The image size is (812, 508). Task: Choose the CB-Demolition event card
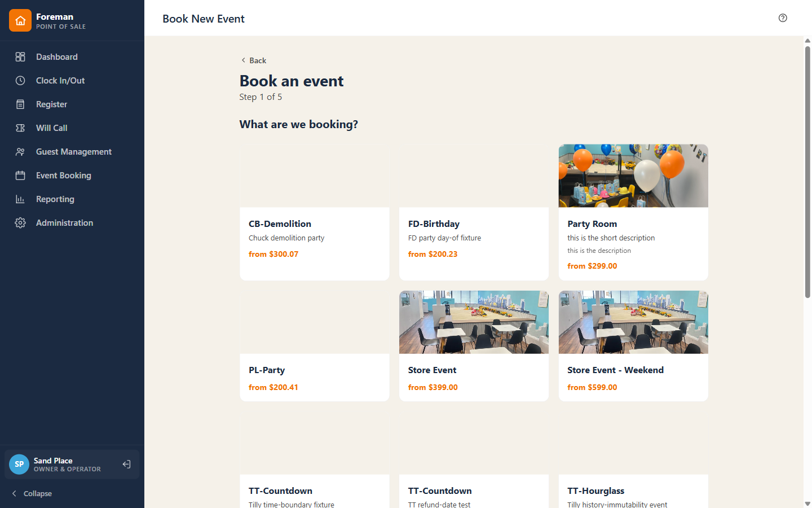coord(315,212)
